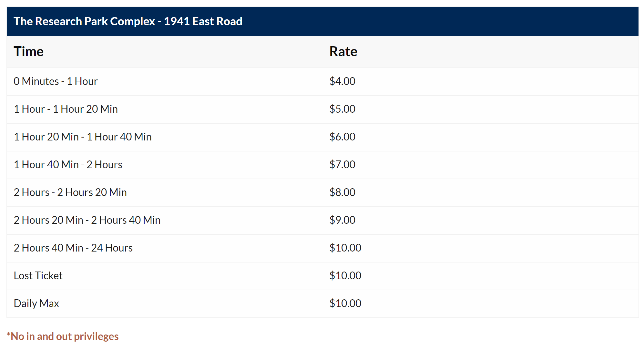Click the $9.00 rate cell
This screenshot has height=350, width=644.
click(x=342, y=220)
